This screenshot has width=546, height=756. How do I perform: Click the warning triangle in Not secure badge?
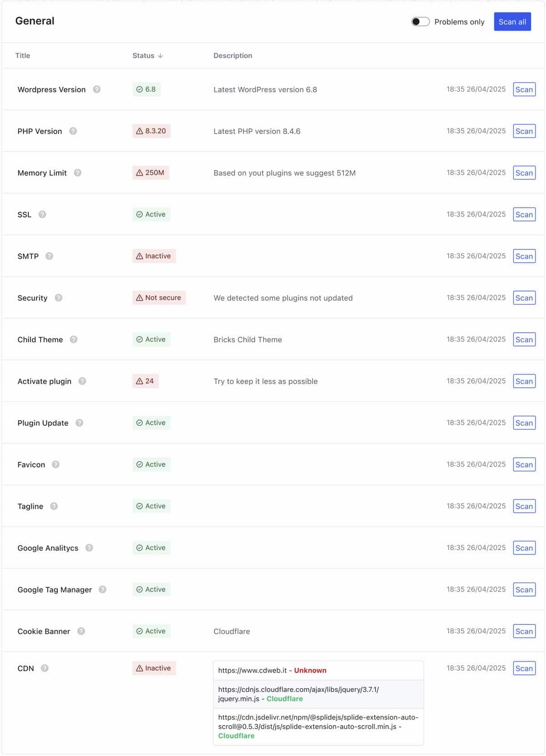tap(139, 298)
